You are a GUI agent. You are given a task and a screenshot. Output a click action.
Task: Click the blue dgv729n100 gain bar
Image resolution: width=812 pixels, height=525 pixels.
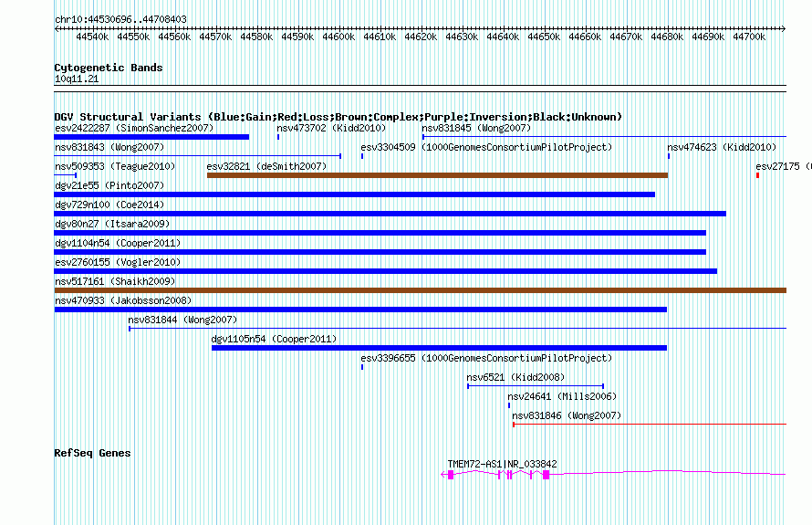point(390,214)
